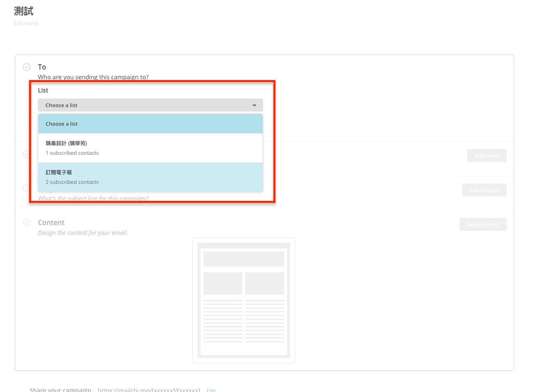Click the mailchi.mp share campaign URL

pyautogui.click(x=149, y=390)
